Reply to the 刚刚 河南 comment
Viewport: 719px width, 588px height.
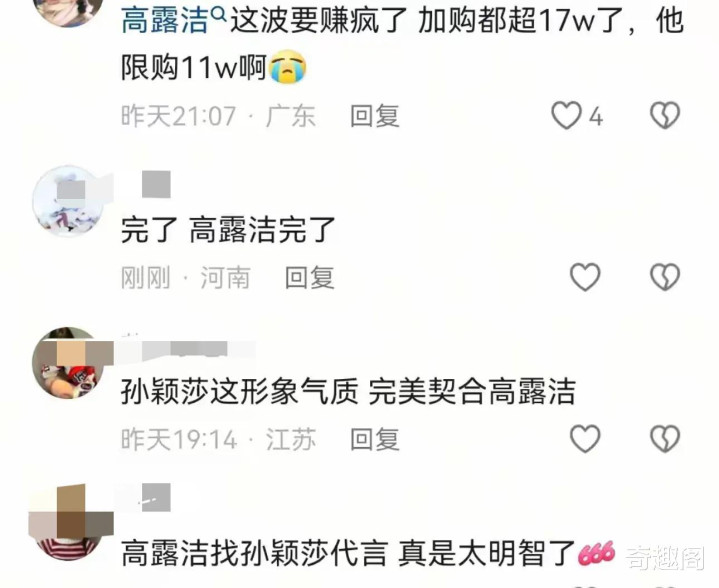click(310, 278)
